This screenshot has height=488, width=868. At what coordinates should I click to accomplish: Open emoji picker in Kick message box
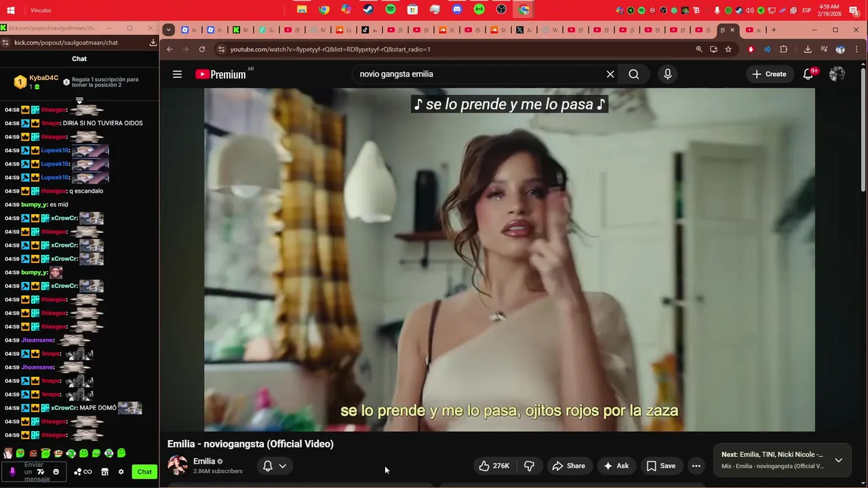pos(56,472)
